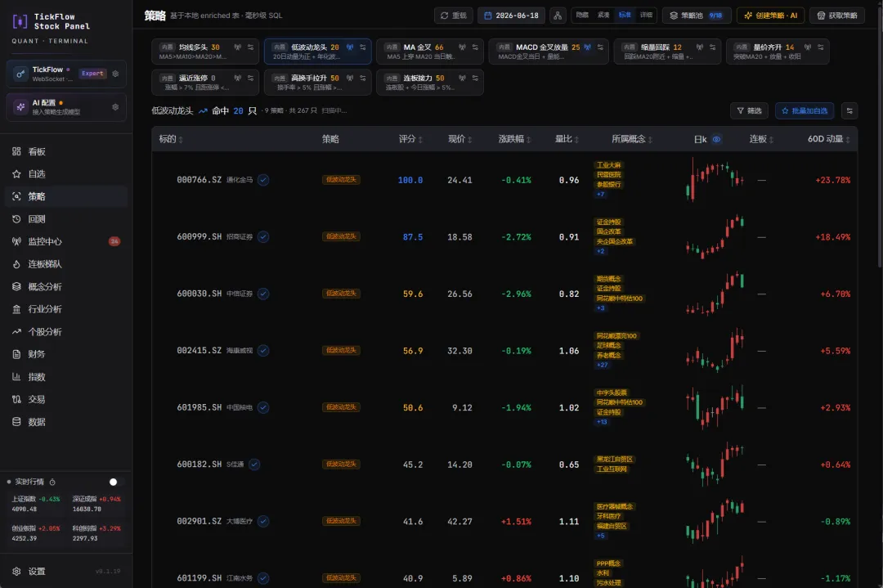Sort table by 量比 column
Image resolution: width=883 pixels, height=588 pixels.
[567, 139]
